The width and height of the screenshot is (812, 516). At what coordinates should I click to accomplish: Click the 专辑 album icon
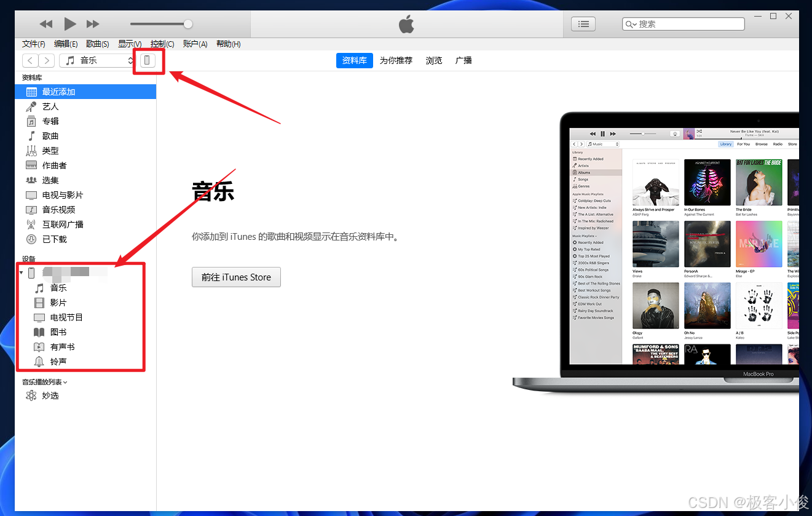31,121
